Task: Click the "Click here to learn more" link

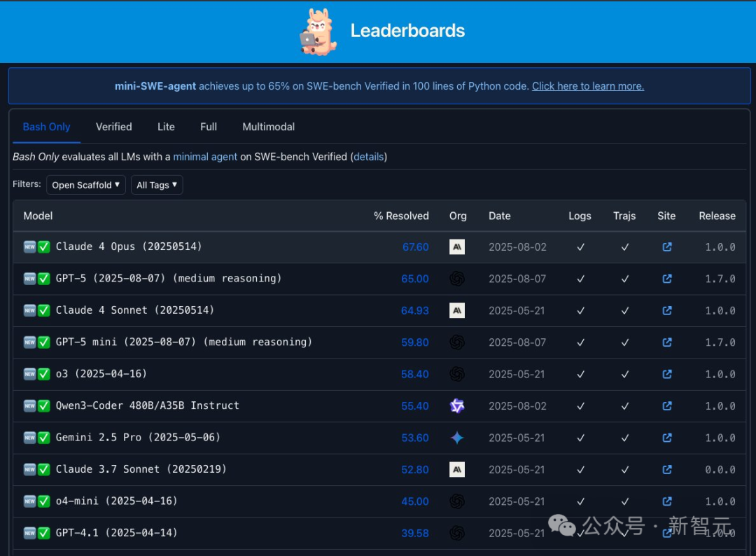Action: [588, 86]
